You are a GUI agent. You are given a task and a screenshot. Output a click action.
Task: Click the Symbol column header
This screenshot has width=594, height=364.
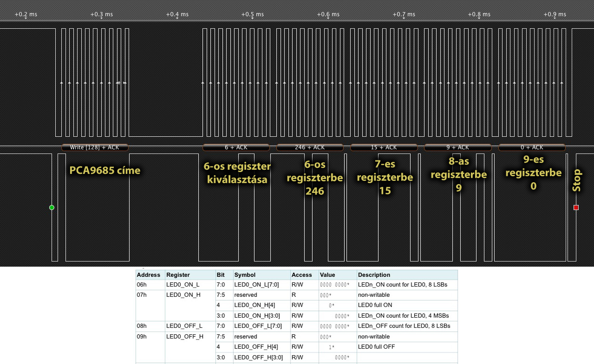[262, 275]
